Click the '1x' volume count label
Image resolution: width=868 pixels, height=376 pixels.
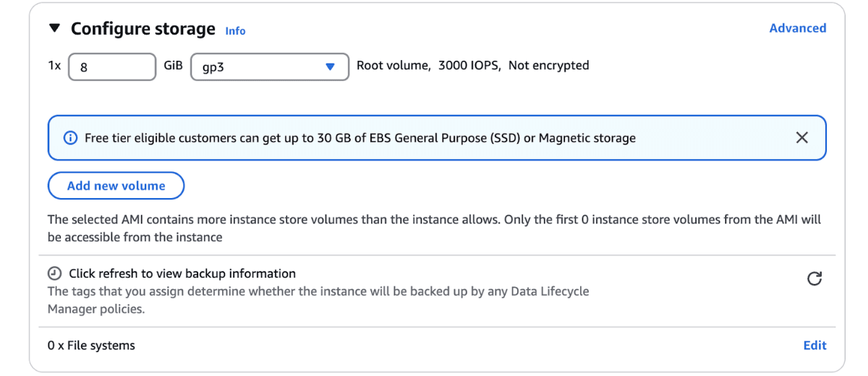(54, 65)
